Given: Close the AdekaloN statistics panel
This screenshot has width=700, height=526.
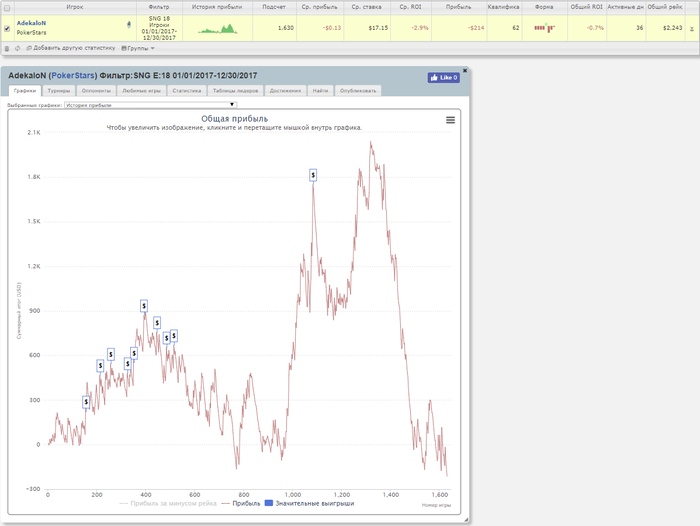Looking at the screenshot, I should pos(465,71).
